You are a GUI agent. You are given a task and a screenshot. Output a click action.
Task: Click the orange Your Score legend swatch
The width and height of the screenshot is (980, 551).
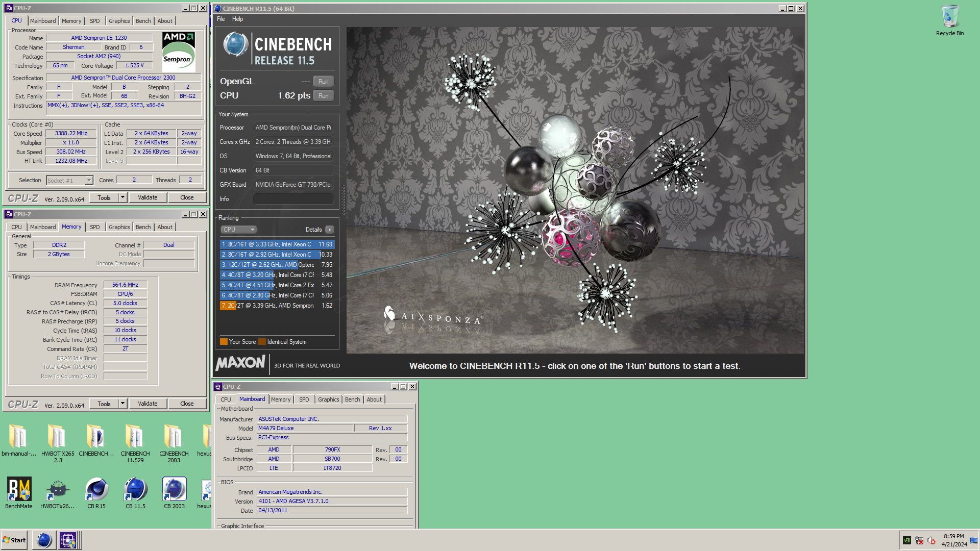(224, 342)
